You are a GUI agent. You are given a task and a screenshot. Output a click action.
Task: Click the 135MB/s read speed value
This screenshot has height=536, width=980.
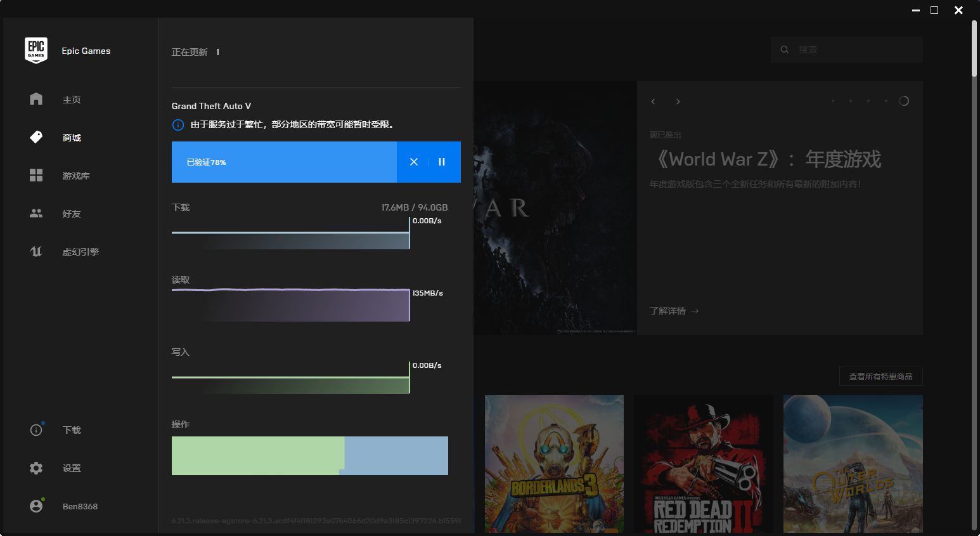click(428, 293)
